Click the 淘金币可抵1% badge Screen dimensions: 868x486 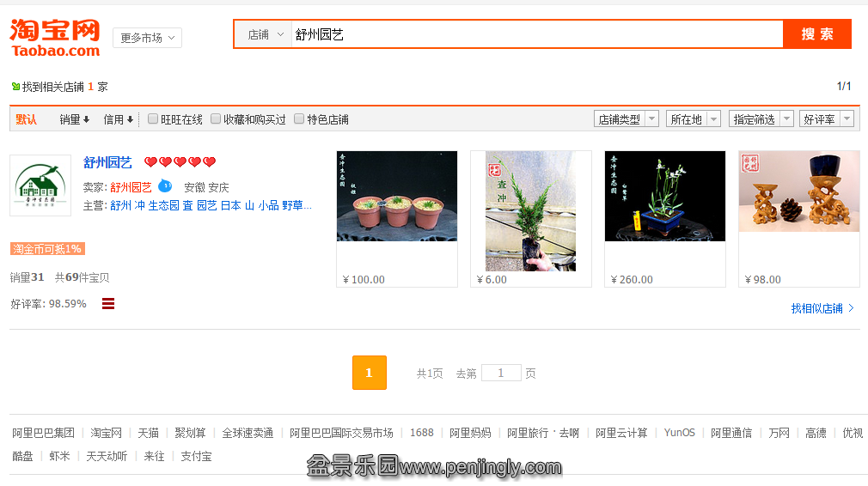[x=47, y=249]
